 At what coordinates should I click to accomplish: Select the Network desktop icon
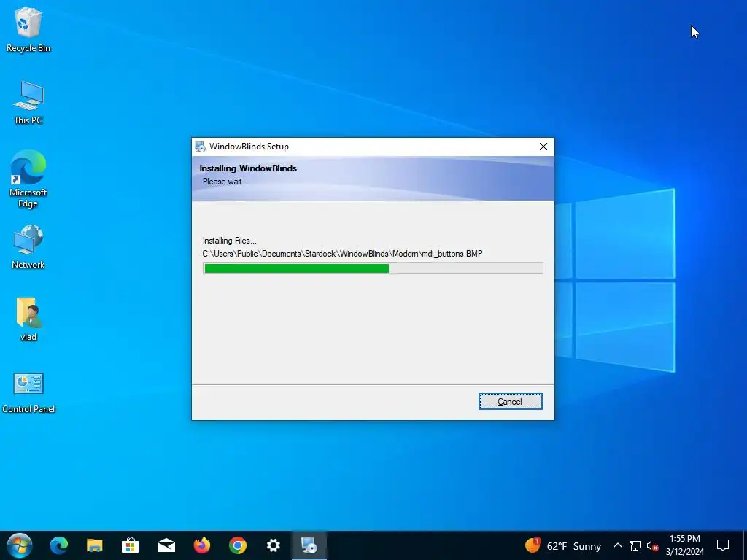(x=28, y=247)
